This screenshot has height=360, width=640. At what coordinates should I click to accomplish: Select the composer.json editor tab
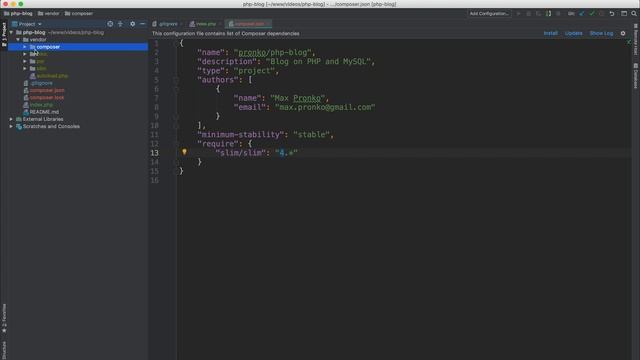(248, 24)
